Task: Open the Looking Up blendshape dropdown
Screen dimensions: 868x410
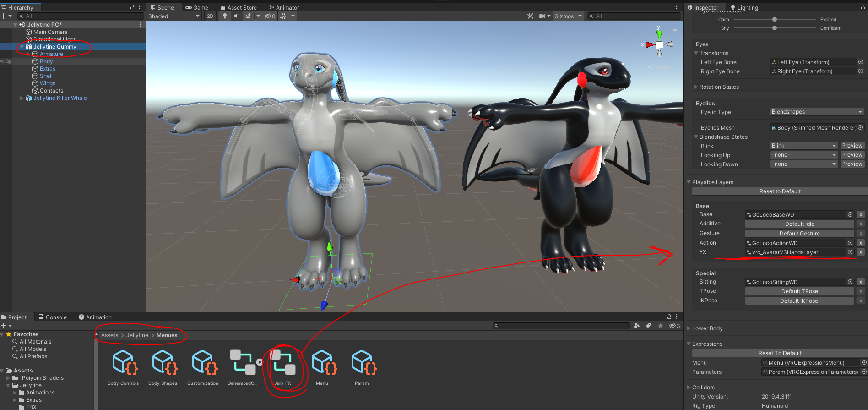Action: [x=804, y=155]
